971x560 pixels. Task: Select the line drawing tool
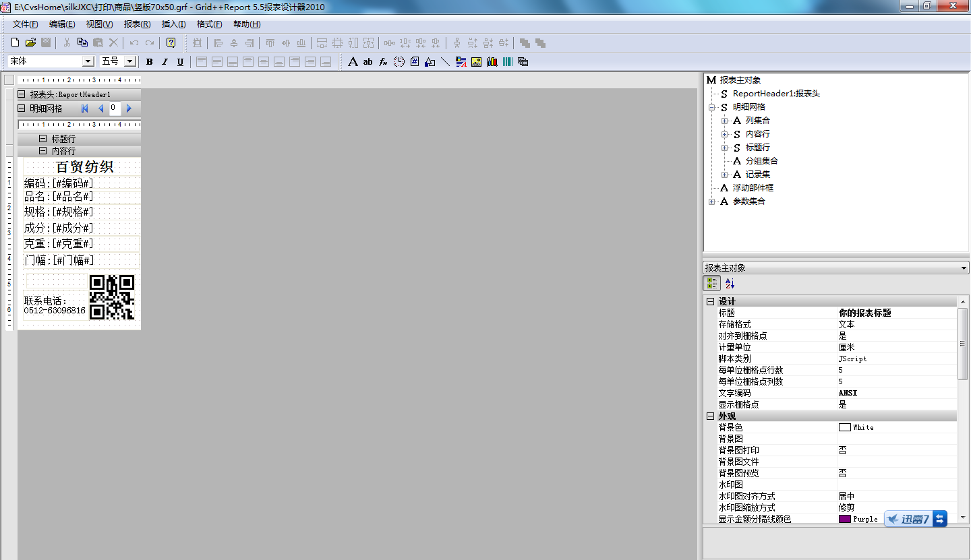click(445, 61)
